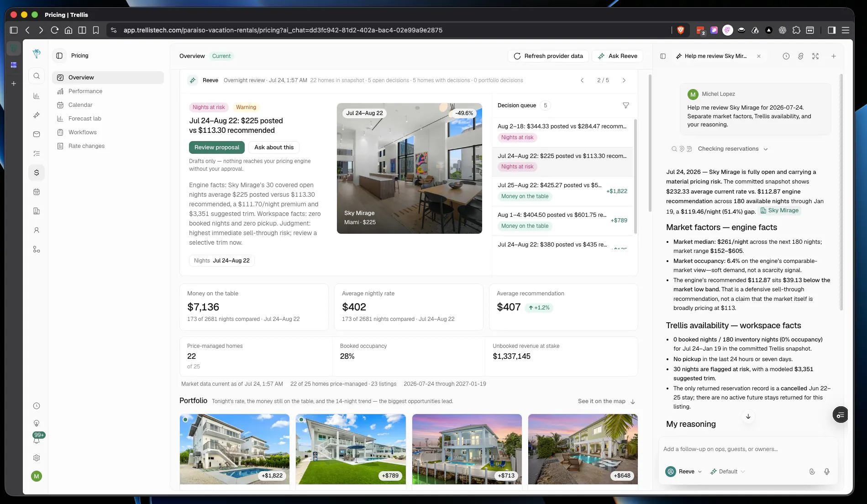Select Aug 1–4 $404.50 decision item

562,221
